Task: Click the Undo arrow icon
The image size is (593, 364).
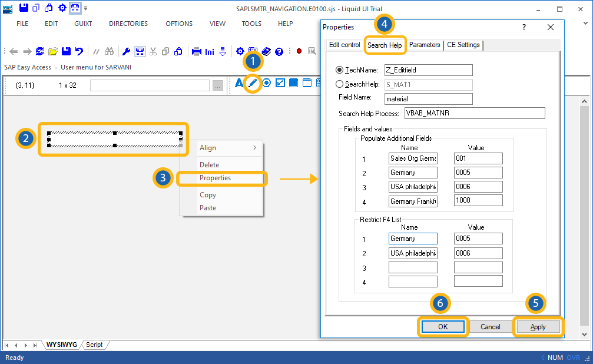Action: (x=79, y=51)
